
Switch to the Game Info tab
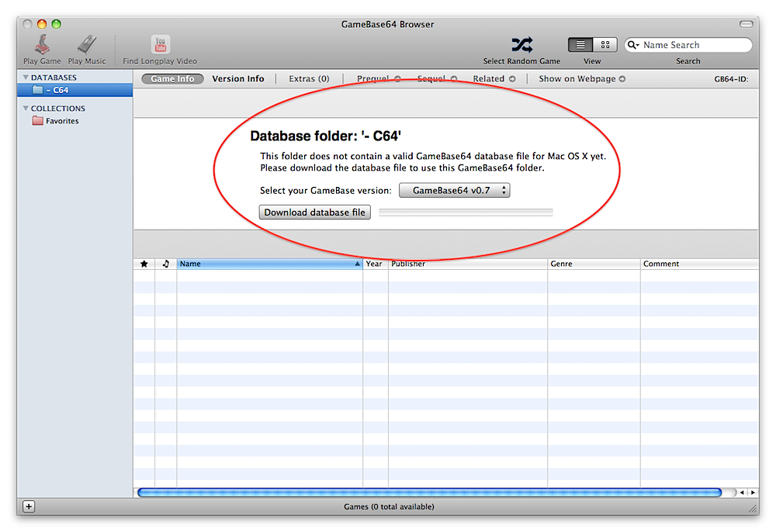(172, 79)
